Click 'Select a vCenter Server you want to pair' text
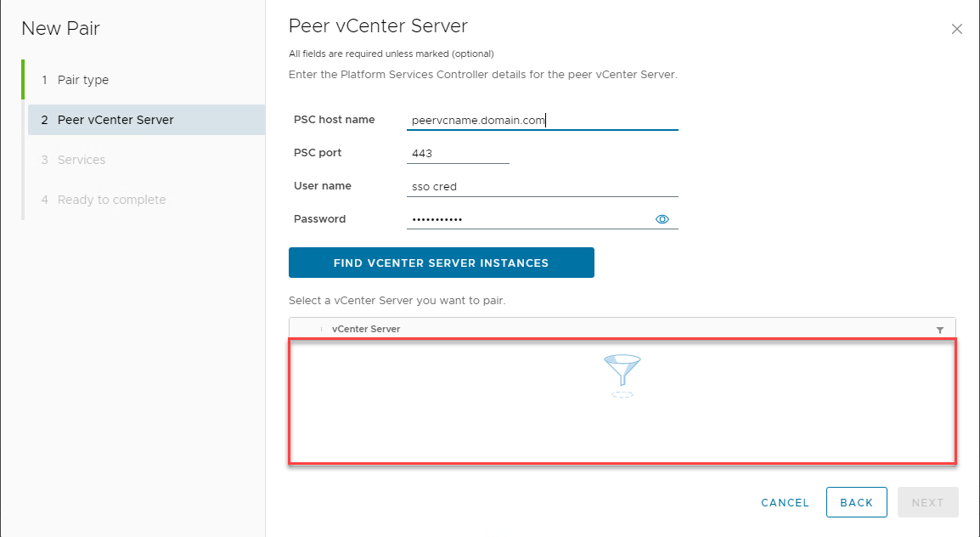The image size is (980, 537). 397,301
